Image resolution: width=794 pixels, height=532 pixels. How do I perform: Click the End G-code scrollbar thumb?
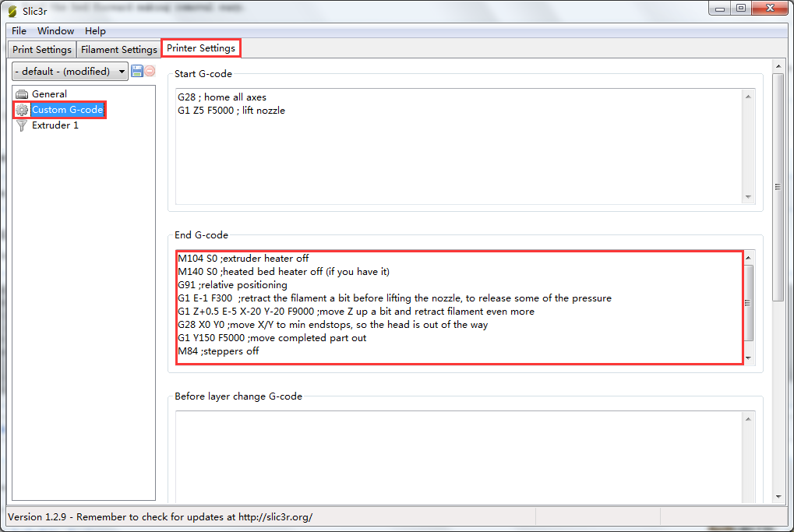tap(749, 303)
